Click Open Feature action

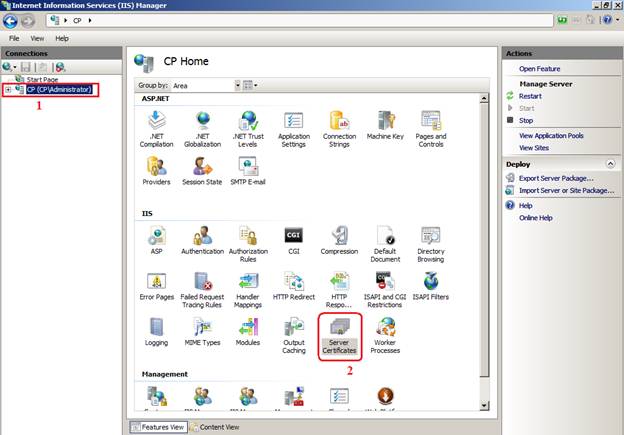coord(539,69)
